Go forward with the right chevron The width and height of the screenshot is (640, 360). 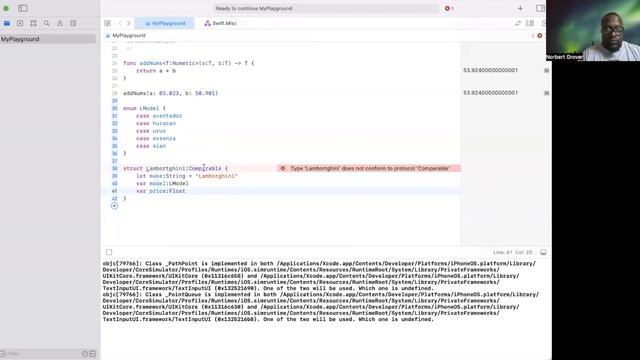coord(129,23)
